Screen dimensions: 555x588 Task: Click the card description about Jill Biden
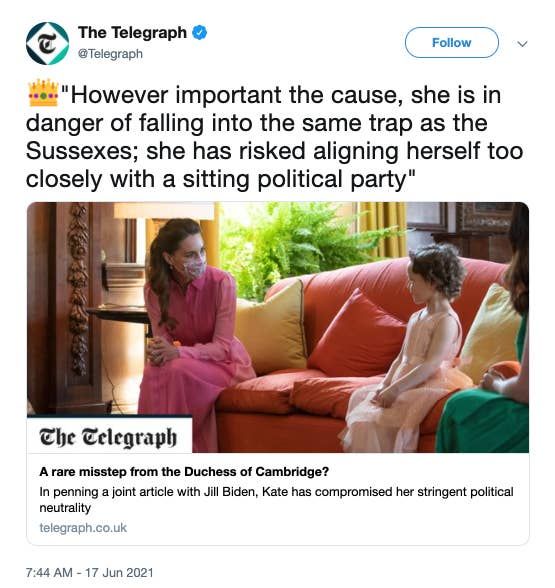point(276,500)
